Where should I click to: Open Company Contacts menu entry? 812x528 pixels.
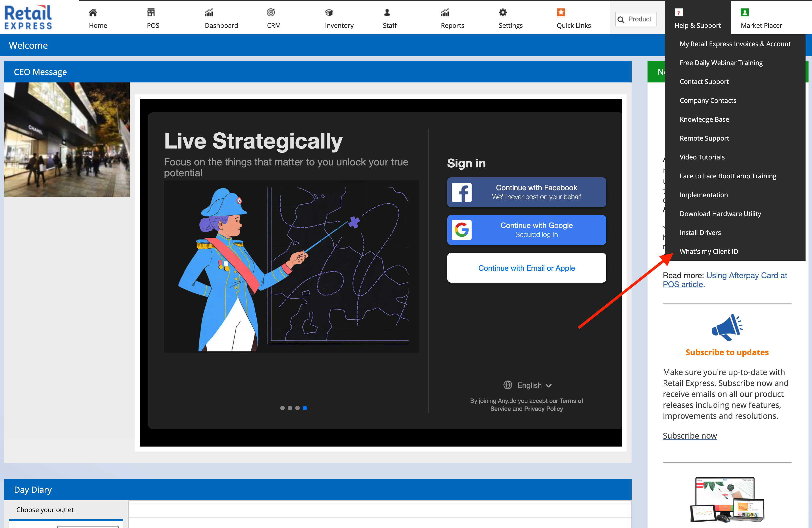[735, 100]
